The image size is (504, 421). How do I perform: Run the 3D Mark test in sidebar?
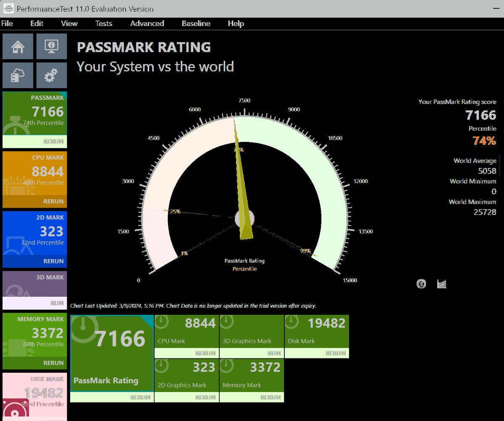point(57,303)
